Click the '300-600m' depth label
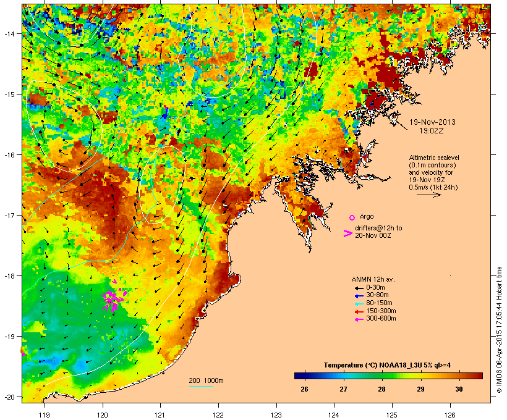This screenshot has height=420, width=507. (x=381, y=319)
